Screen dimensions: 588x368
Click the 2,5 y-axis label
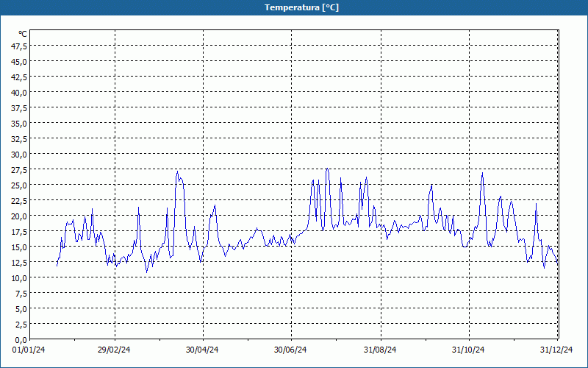21,325
